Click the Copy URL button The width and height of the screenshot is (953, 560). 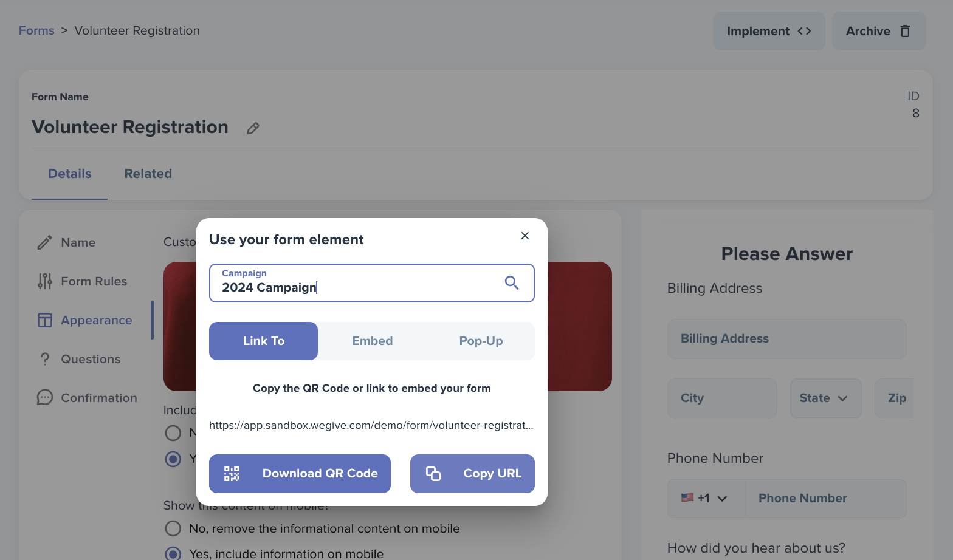[472, 474]
